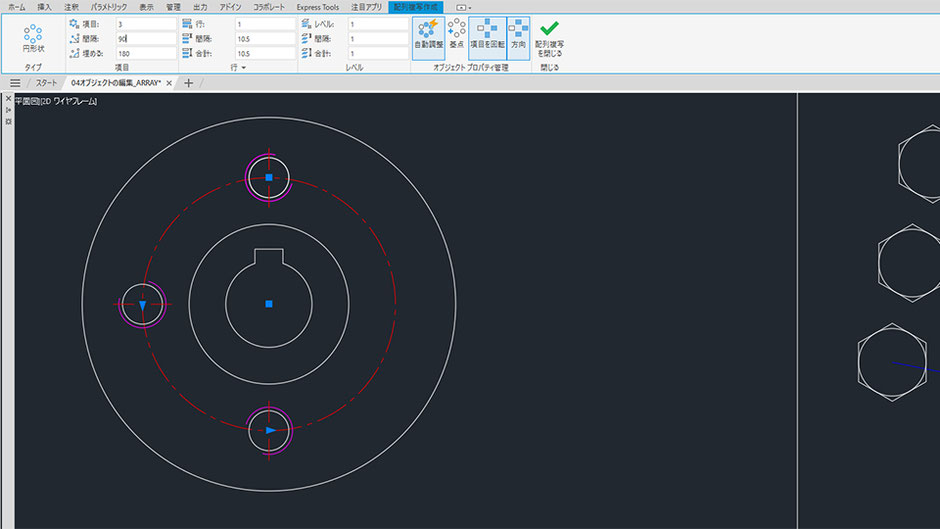Screen dimensions: 940x529
Task: Click the left array item triangle grip
Action: pos(143,305)
